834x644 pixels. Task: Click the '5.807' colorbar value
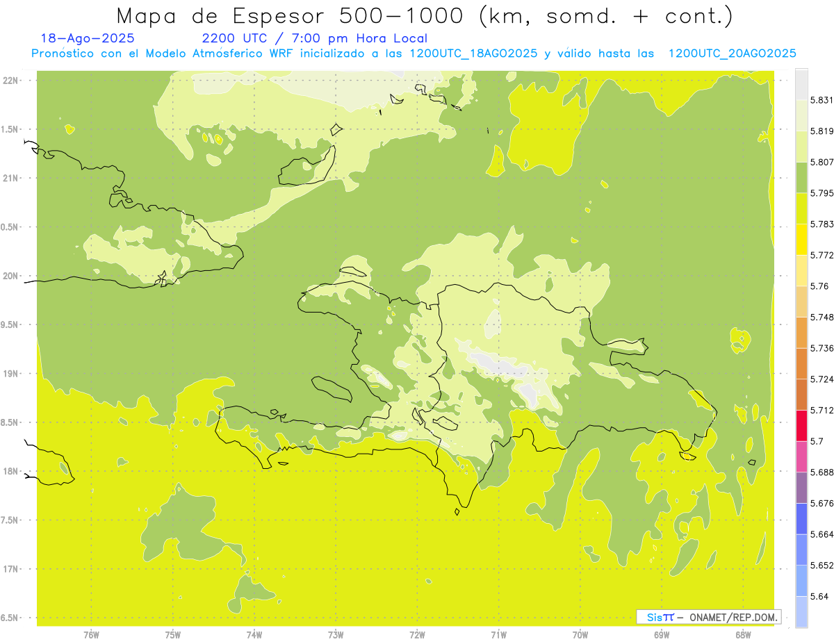(821, 162)
